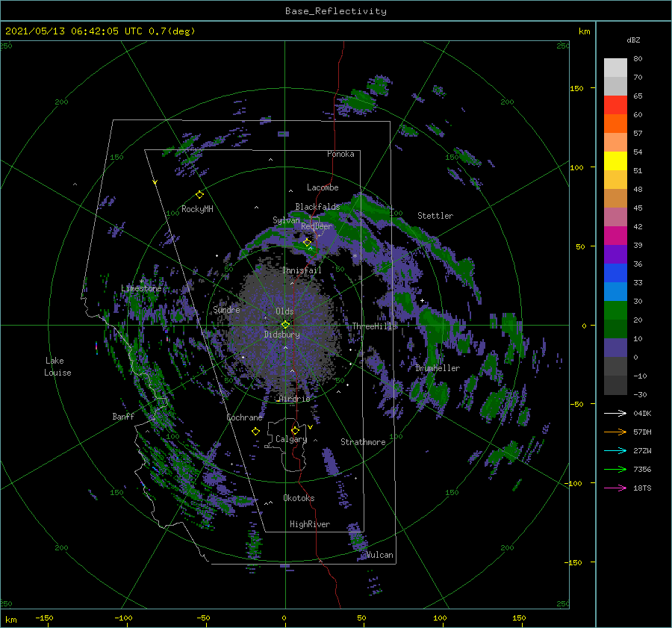Pick the bright yellow 51-54 dBZ swatch
The image size is (672, 628).
[x=615, y=161]
